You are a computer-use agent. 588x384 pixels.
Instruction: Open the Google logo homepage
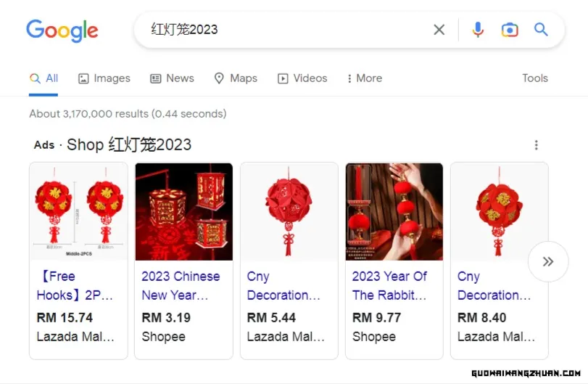(62, 30)
